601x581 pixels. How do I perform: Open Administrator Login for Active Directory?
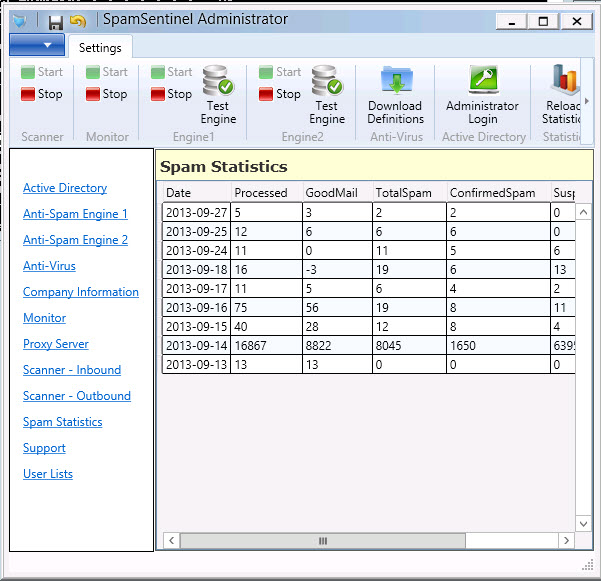click(x=483, y=95)
